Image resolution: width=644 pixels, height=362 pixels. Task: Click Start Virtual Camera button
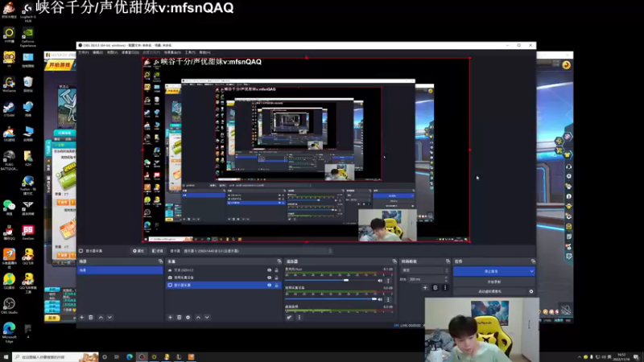490,291
